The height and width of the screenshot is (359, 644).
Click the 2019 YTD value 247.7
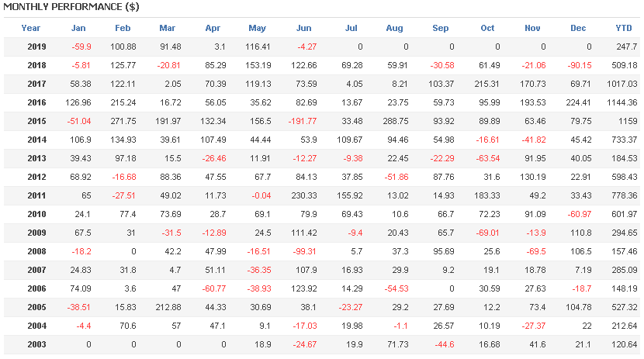(x=627, y=47)
